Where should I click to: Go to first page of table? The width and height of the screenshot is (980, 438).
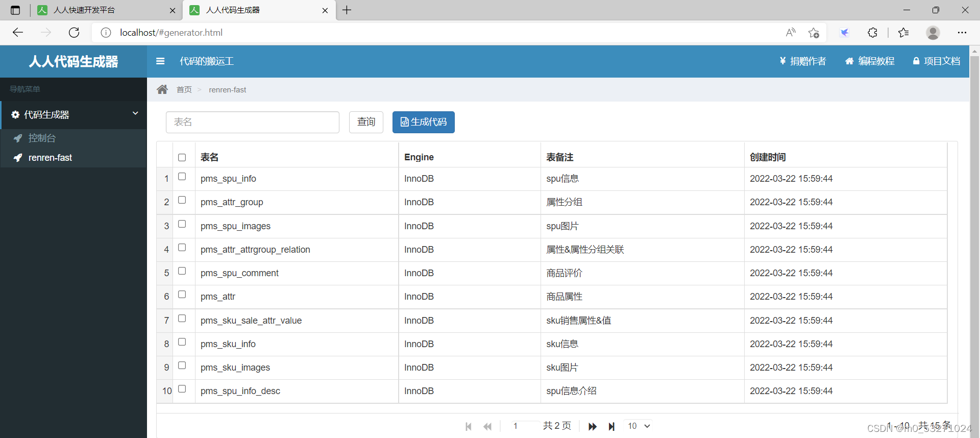tap(469, 426)
